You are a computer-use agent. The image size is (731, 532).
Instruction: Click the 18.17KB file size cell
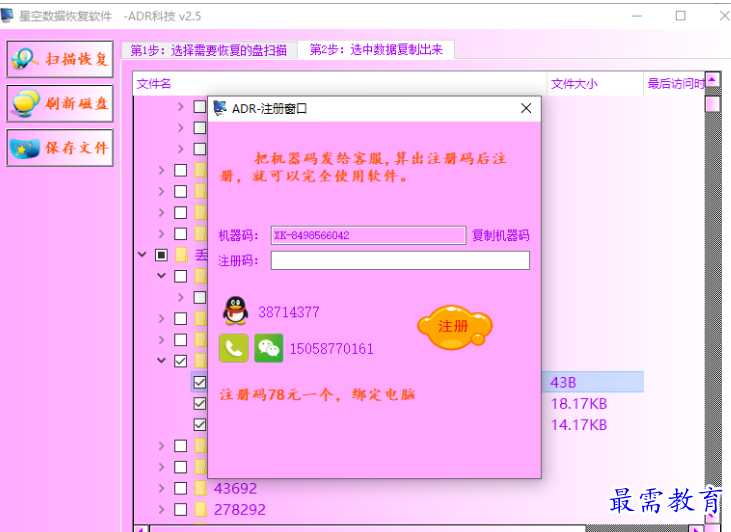pyautogui.click(x=579, y=404)
